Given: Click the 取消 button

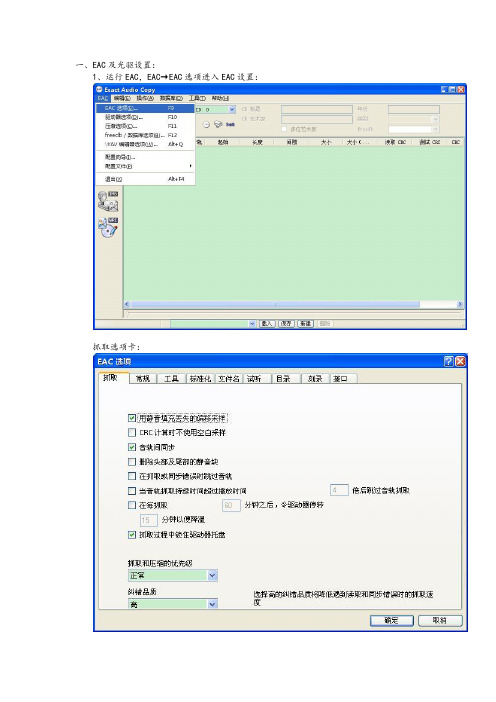Looking at the screenshot, I should click(440, 621).
